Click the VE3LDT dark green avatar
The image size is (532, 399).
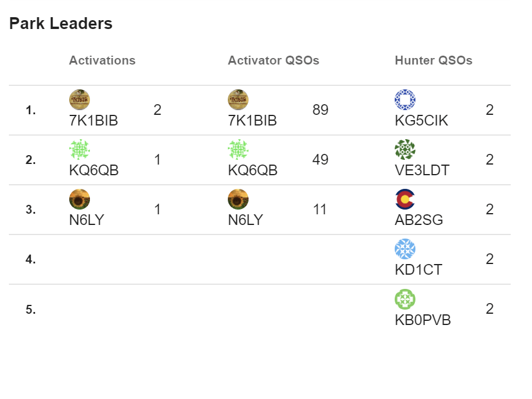(405, 149)
